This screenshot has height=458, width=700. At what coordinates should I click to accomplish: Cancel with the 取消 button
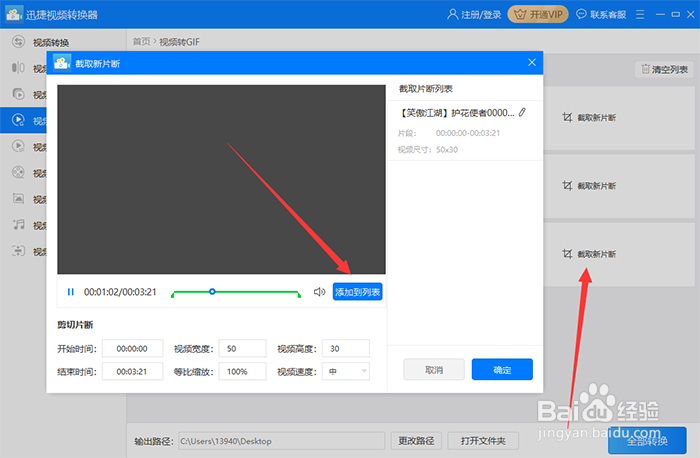pos(434,370)
